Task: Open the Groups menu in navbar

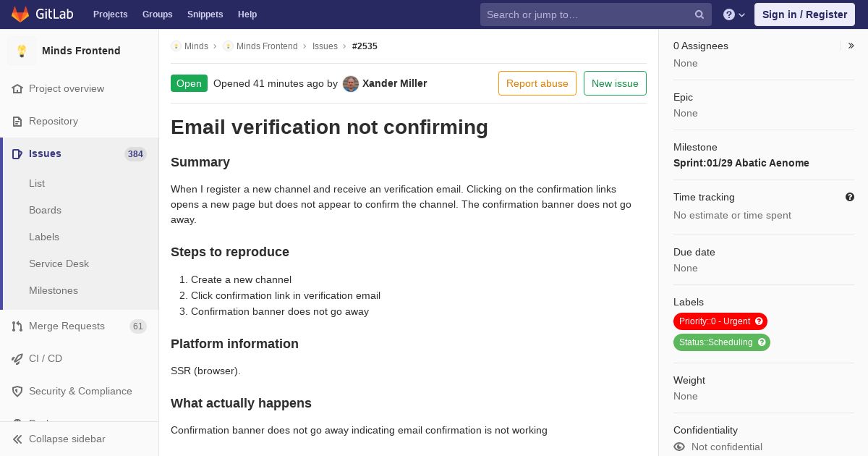Action: coord(157,14)
